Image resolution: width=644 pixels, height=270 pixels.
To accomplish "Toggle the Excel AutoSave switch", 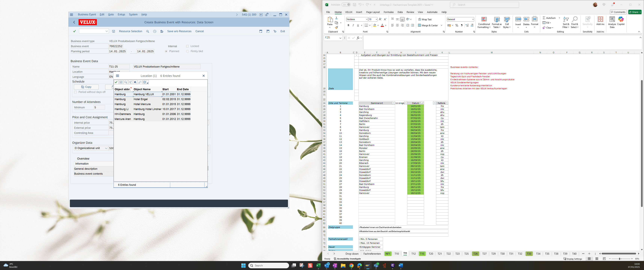I will 346,5.
